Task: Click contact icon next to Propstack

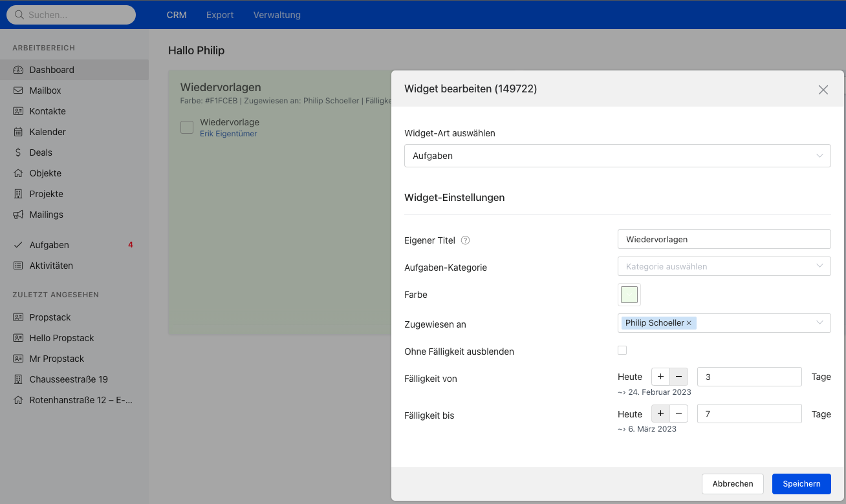Action: click(18, 317)
